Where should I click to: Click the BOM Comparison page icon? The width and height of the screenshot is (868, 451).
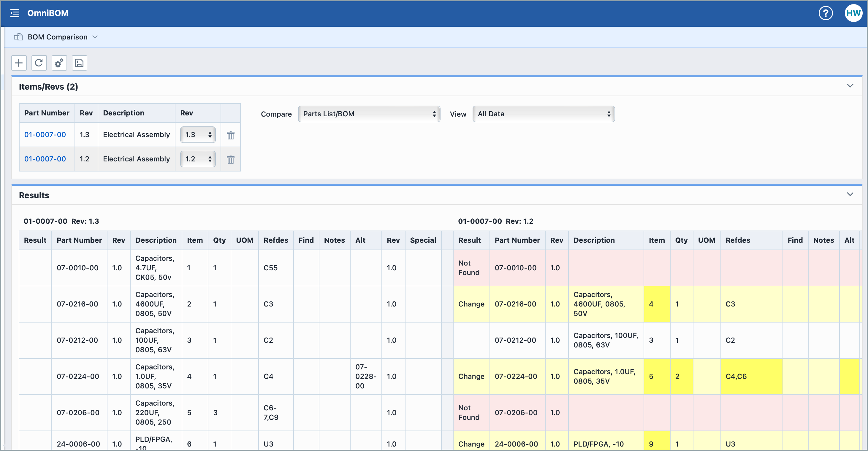point(18,37)
